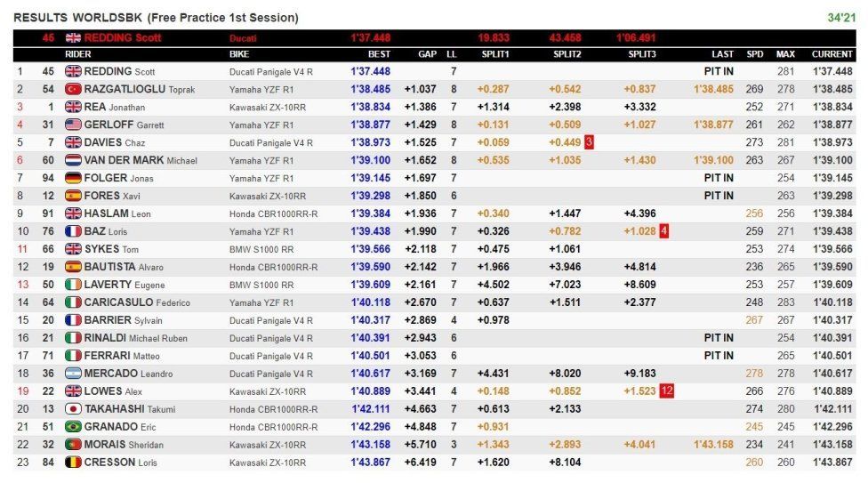Screen dimensions: 868x483
Task: Click the BIKE column header
Action: tap(239, 54)
